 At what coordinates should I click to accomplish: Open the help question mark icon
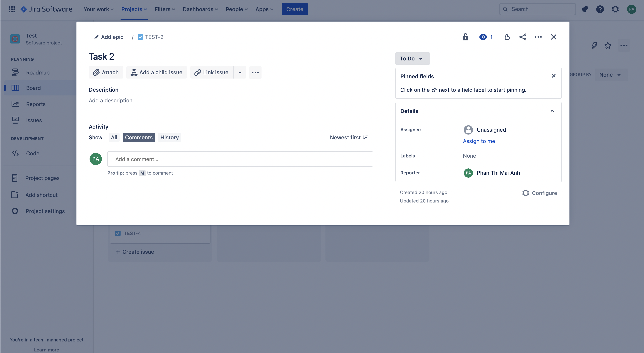coord(600,9)
